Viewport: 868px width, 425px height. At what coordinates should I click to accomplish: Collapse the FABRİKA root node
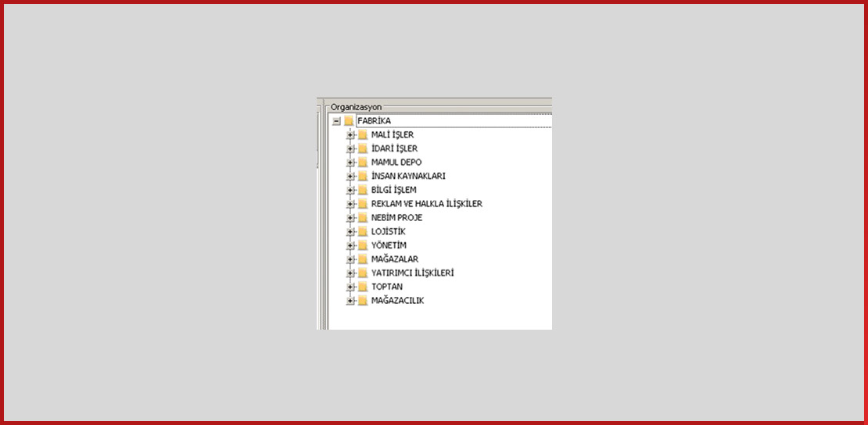336,120
